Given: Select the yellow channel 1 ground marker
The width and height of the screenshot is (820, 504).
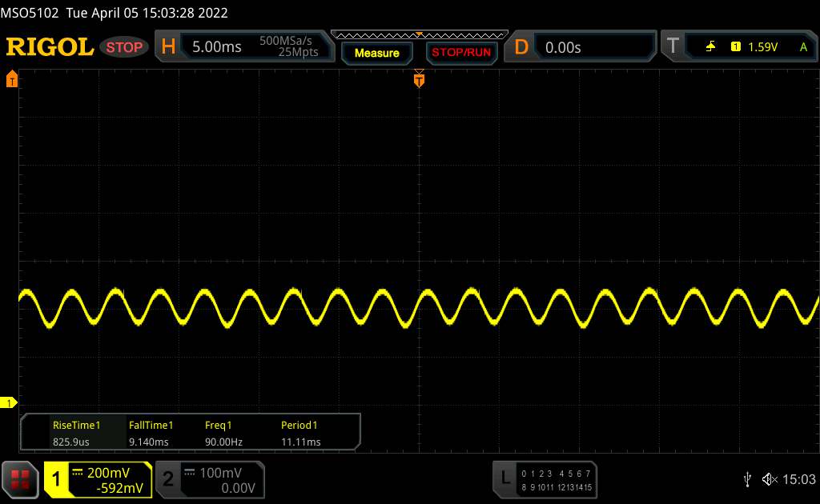Looking at the screenshot, I should click(8, 402).
